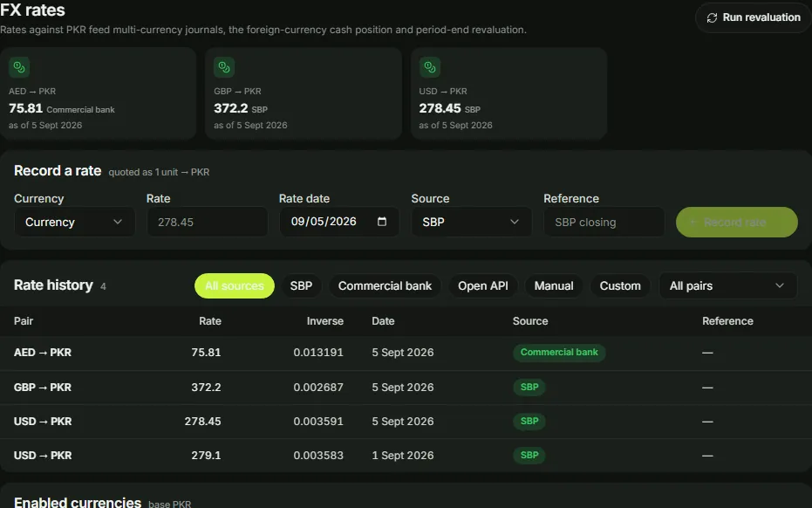Select the Manual filter chip
Image resolution: width=812 pixels, height=508 pixels.
[x=554, y=286]
